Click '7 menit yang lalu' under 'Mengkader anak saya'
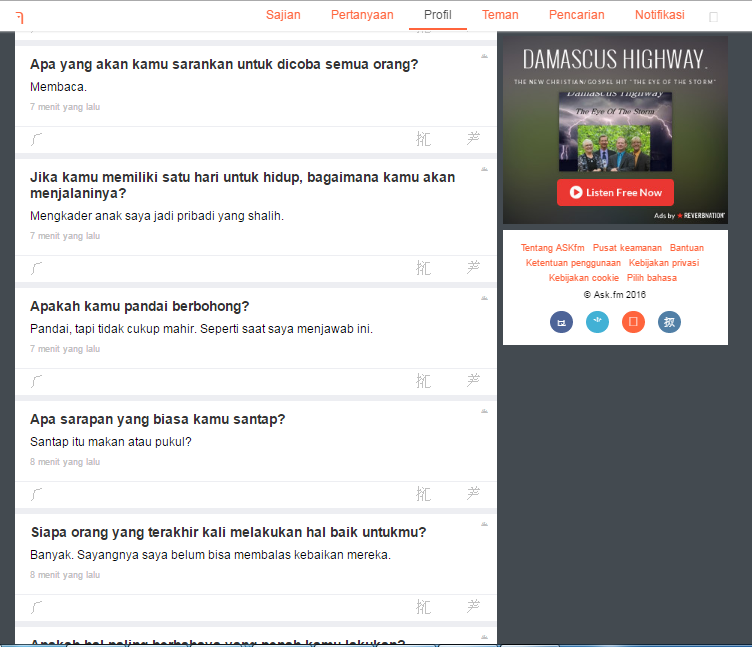Screen dimensions: 752x647 [x=65, y=236]
